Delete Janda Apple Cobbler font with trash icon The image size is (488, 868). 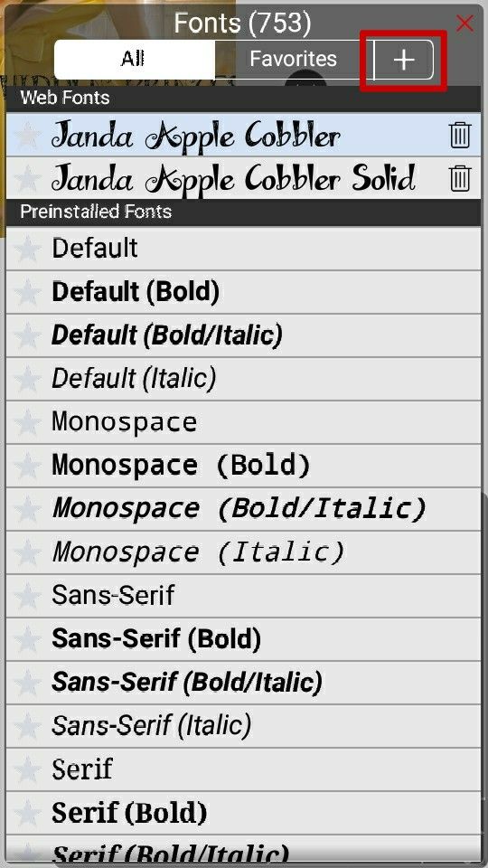click(x=460, y=135)
